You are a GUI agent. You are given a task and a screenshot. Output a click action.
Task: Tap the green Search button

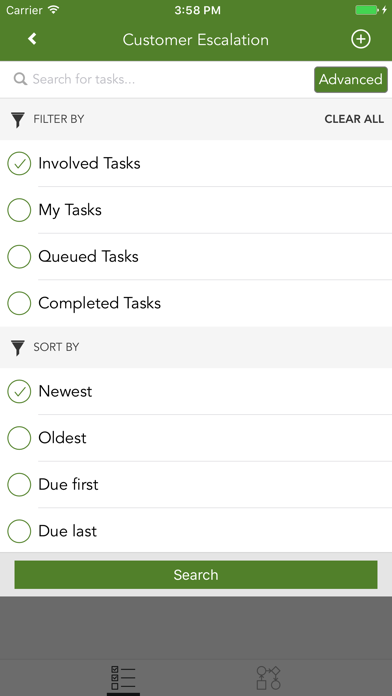[196, 575]
